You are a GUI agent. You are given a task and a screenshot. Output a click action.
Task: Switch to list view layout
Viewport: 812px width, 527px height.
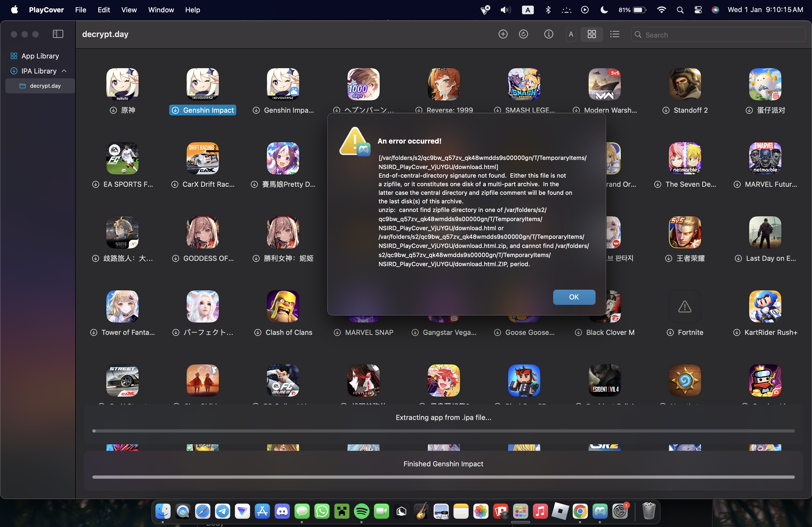[614, 34]
